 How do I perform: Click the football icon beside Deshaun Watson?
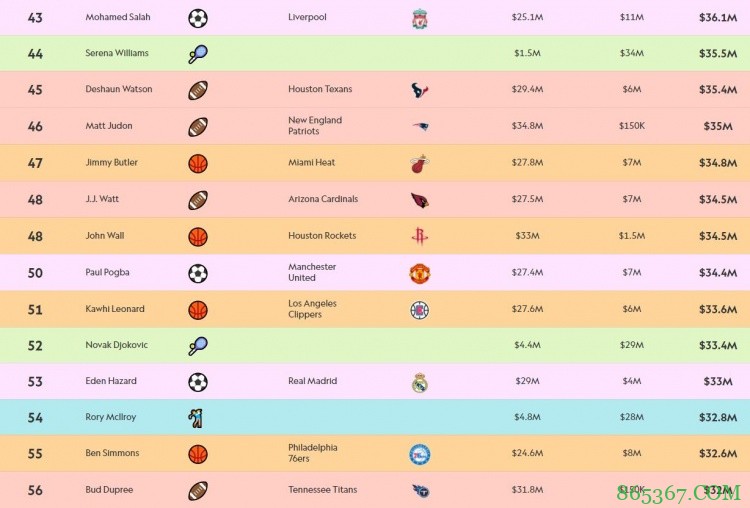coord(198,90)
